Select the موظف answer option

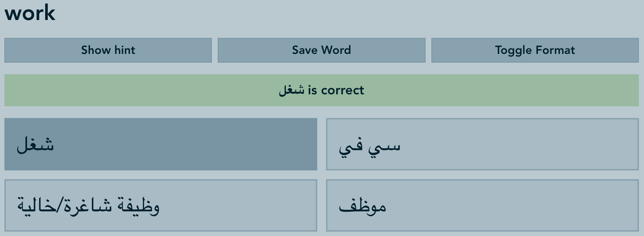(482, 205)
